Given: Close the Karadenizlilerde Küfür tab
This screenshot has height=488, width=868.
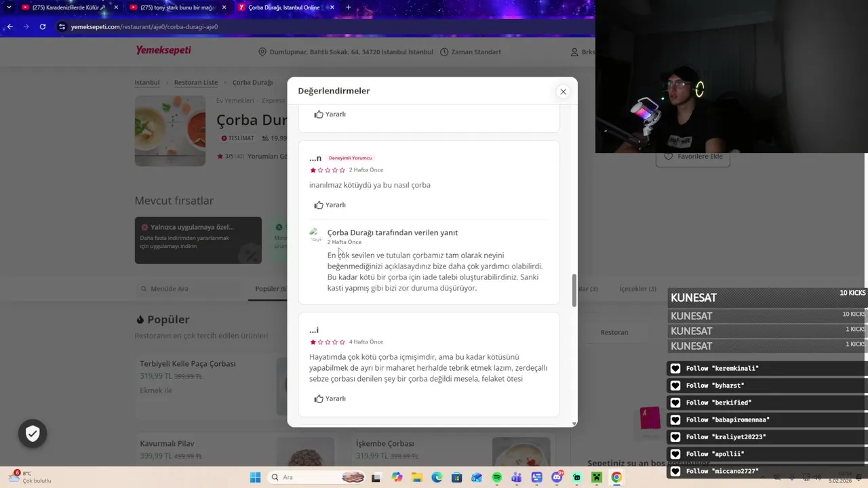Looking at the screenshot, I should coord(116,7).
